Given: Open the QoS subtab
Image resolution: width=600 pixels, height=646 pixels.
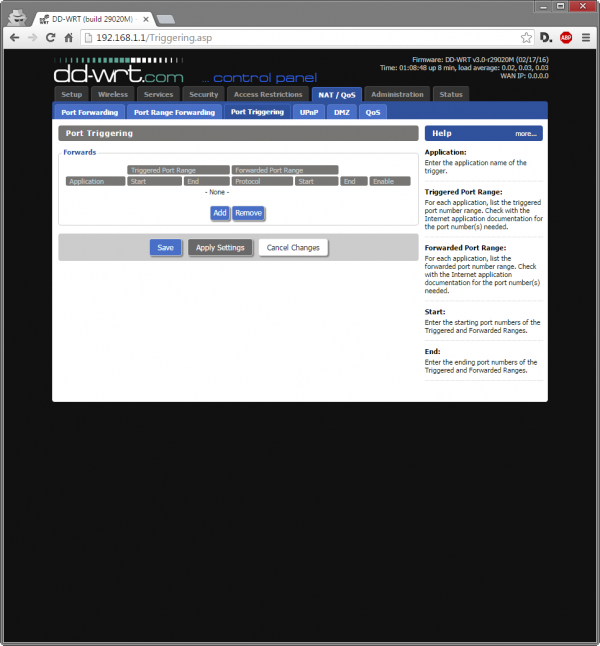Looking at the screenshot, I should pyautogui.click(x=372, y=112).
